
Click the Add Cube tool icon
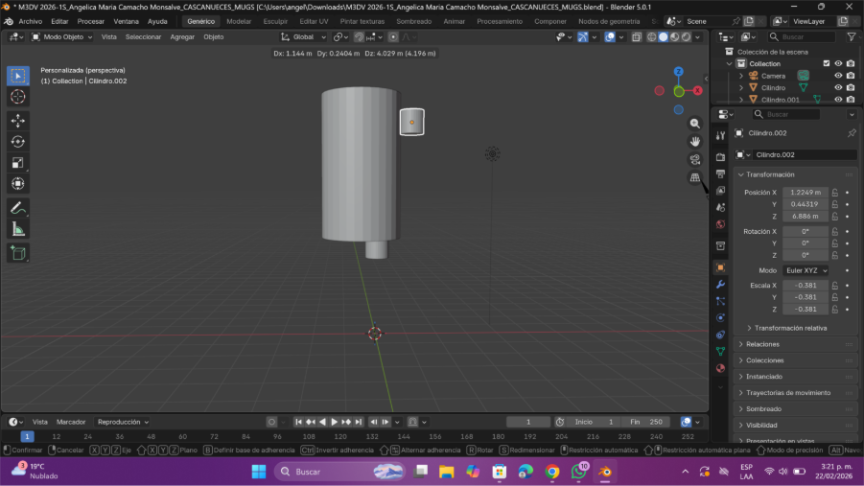(18, 253)
